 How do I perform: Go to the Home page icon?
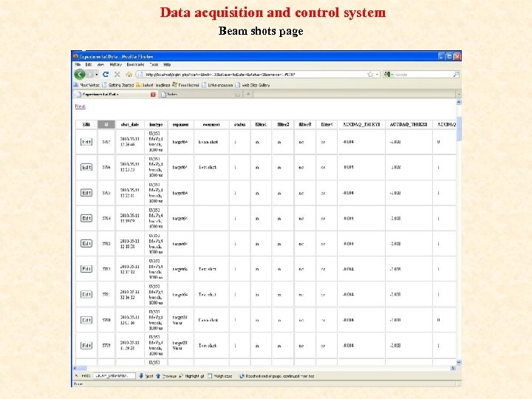(x=129, y=74)
